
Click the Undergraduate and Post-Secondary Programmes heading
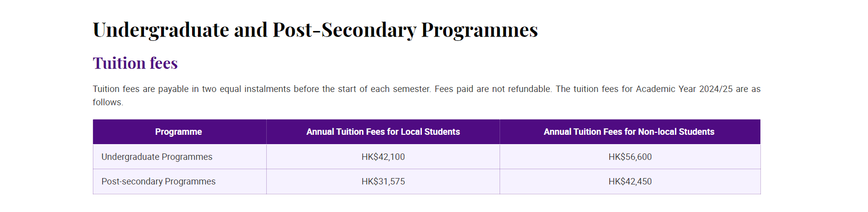(x=315, y=30)
